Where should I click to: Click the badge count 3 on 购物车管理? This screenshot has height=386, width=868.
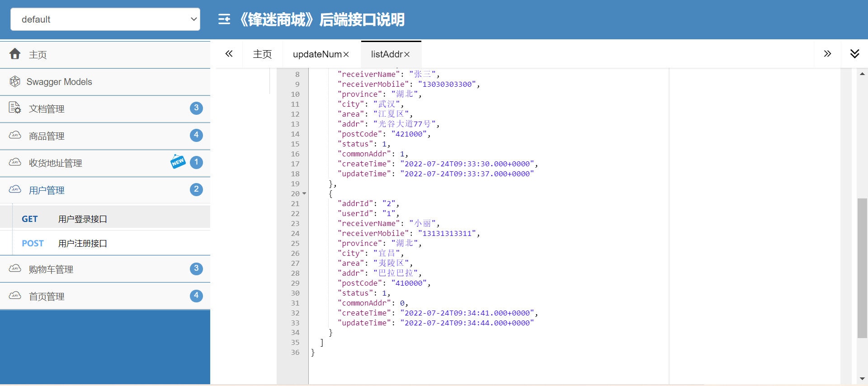(196, 268)
